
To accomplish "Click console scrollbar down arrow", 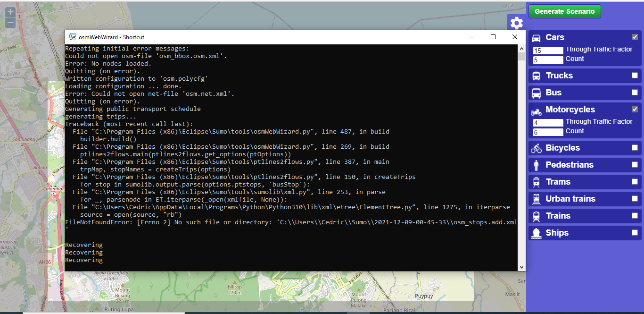I will (x=521, y=267).
